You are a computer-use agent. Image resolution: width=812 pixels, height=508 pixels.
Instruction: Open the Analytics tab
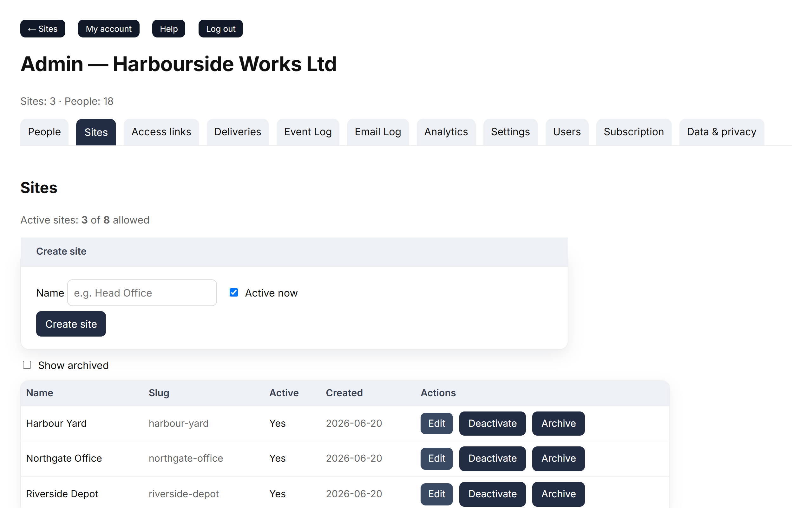click(x=446, y=132)
